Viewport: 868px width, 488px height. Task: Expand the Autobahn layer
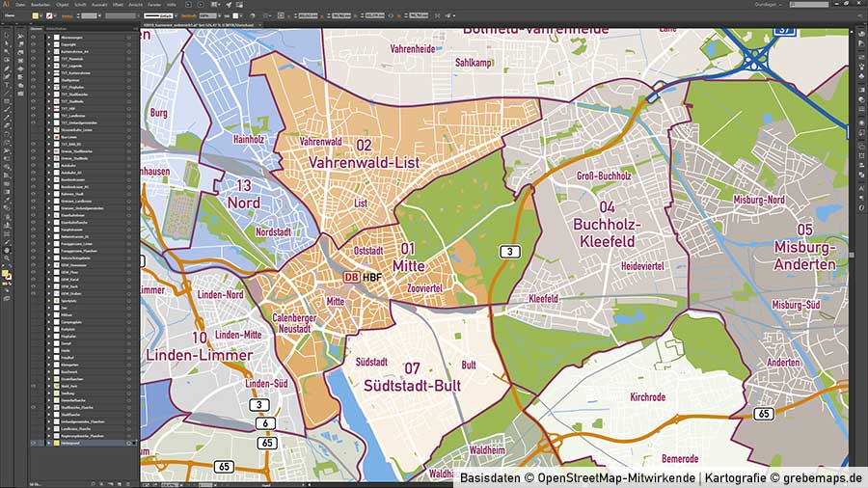(x=49, y=166)
